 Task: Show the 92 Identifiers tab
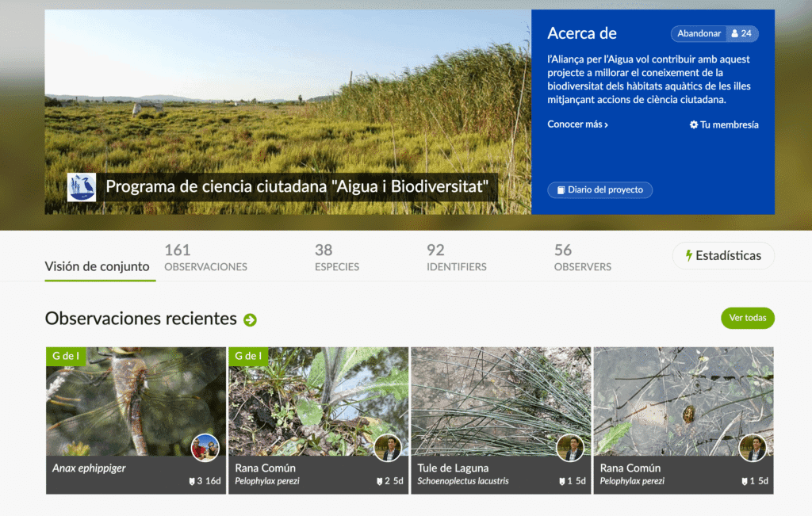coord(456,258)
